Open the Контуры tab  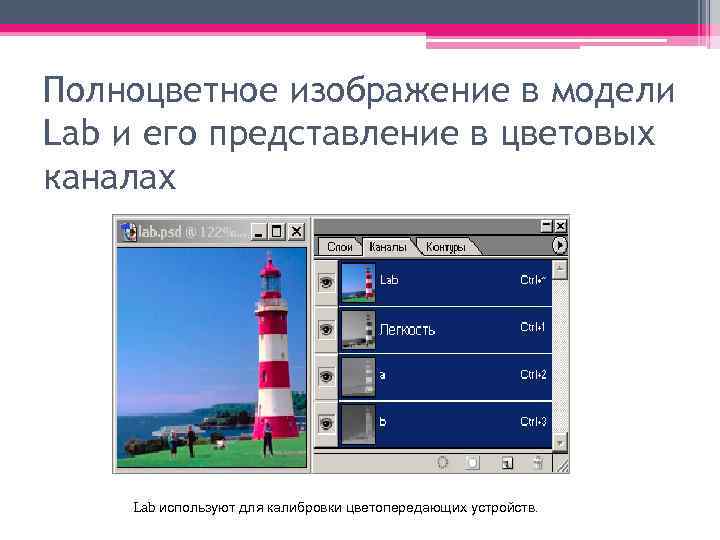pos(445,247)
